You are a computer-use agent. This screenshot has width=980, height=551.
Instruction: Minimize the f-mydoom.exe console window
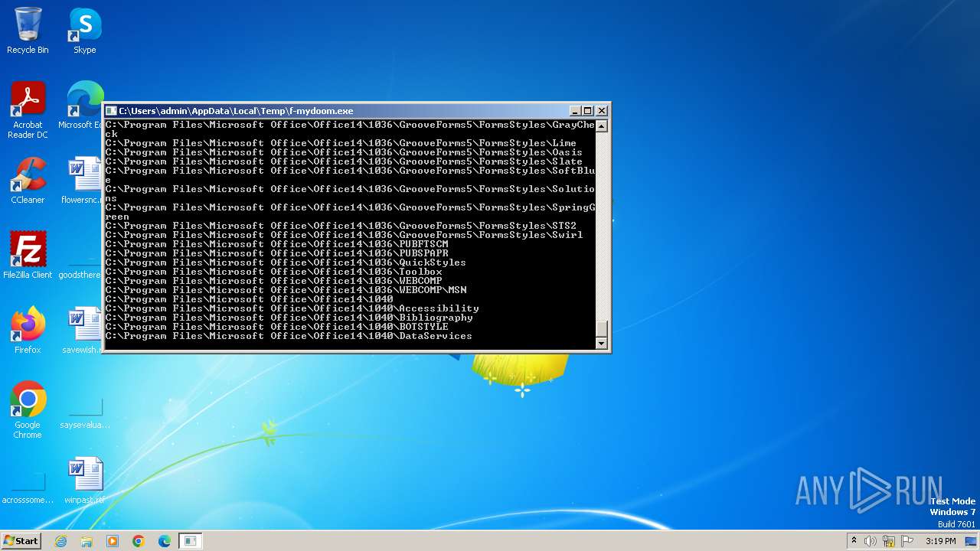pos(575,111)
